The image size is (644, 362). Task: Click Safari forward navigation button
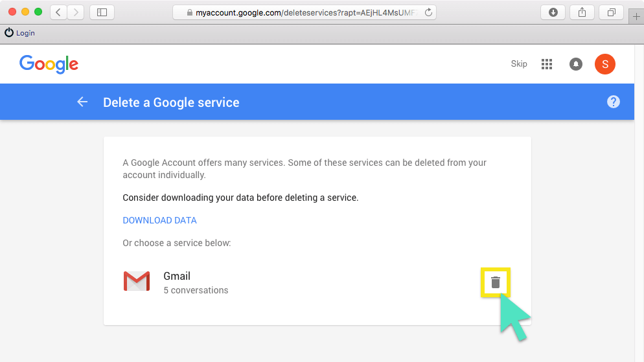coord(76,12)
